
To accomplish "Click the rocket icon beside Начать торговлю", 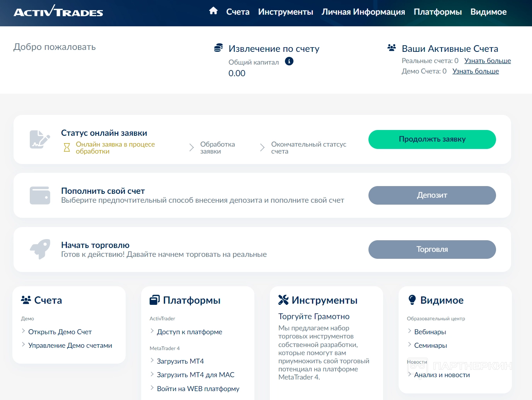I will click(x=40, y=249).
